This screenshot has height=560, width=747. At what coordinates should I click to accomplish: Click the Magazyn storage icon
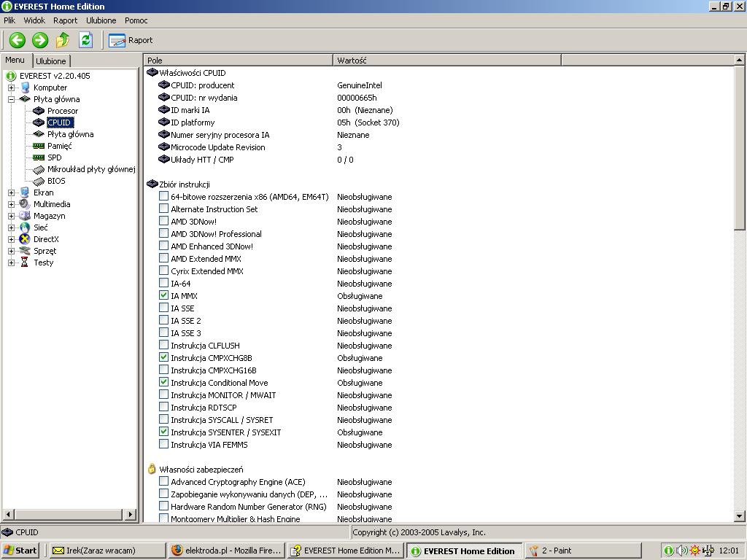tap(25, 216)
